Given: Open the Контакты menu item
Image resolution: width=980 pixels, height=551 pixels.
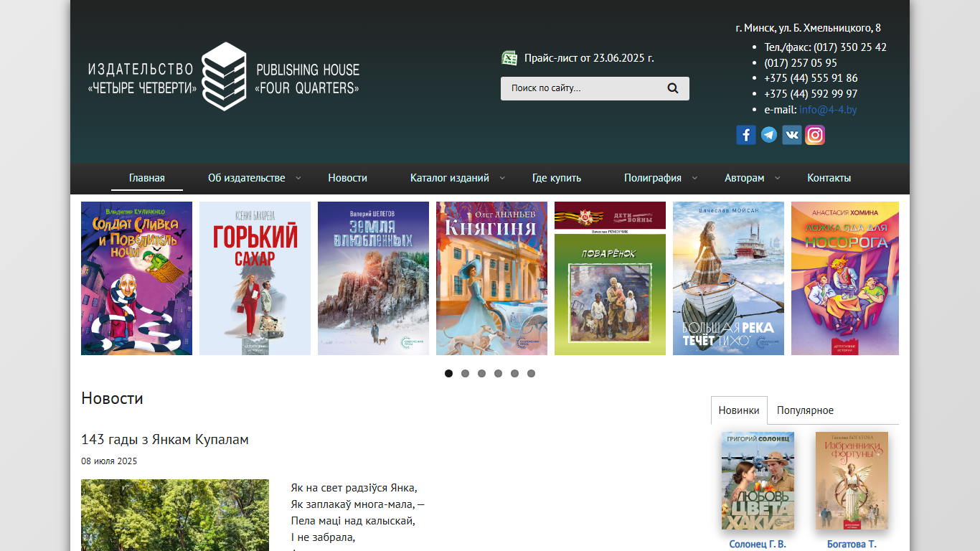Looking at the screenshot, I should [829, 178].
